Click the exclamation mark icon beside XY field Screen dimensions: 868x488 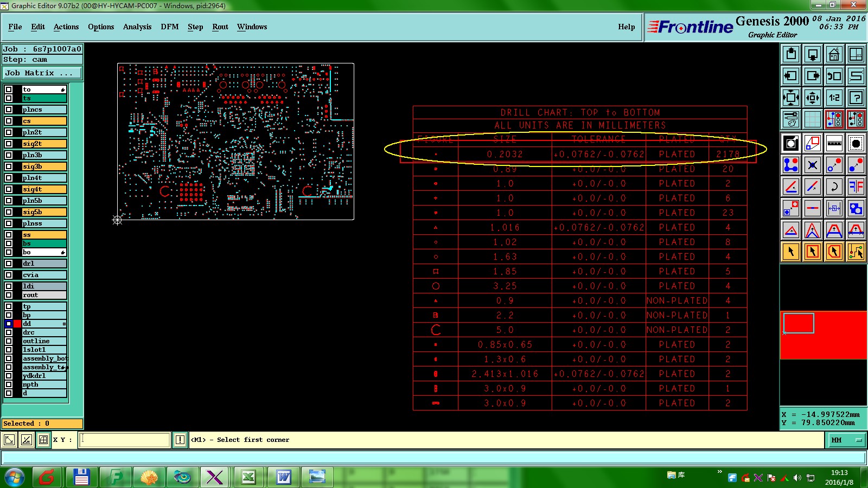[180, 440]
